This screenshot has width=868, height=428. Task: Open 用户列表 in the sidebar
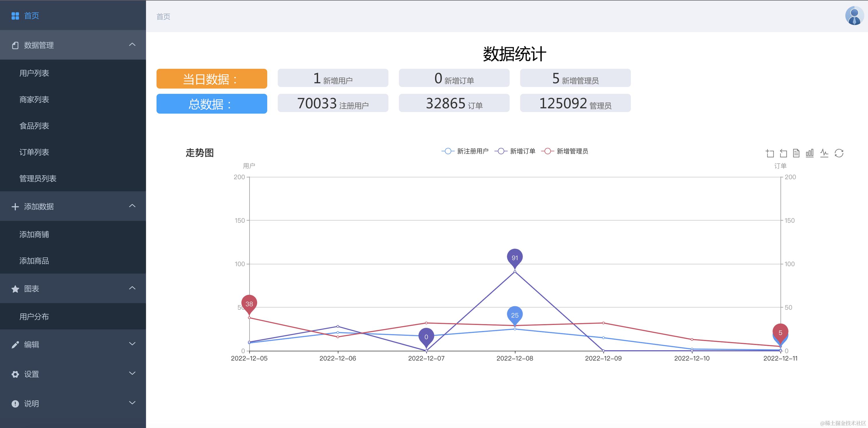[x=34, y=73]
